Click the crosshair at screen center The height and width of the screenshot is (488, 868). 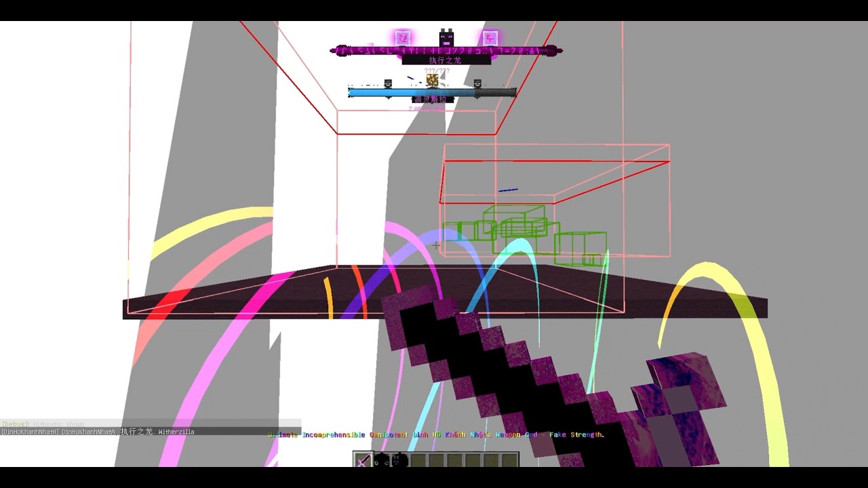[435, 245]
